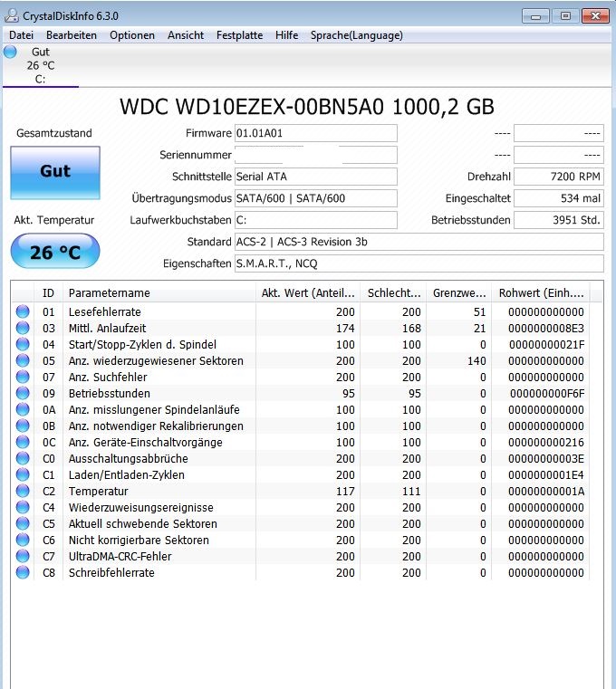Click status icon of Ausschaltungsabbrüche row
Viewport: 616px width, 689px height.
pos(23,458)
